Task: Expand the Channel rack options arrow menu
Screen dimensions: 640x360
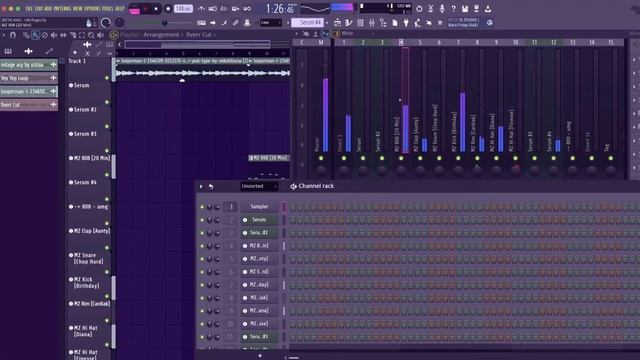Action: point(201,187)
